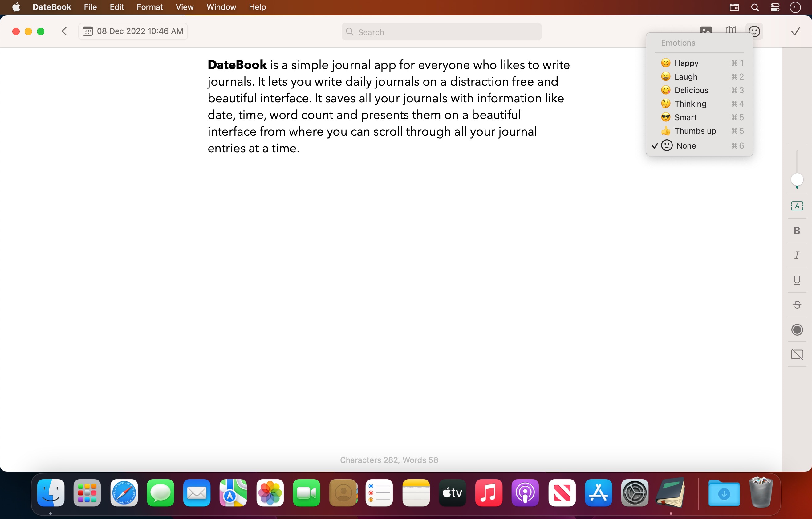Open Control Center in menu bar
The width and height of the screenshot is (812, 519).
[x=774, y=7]
